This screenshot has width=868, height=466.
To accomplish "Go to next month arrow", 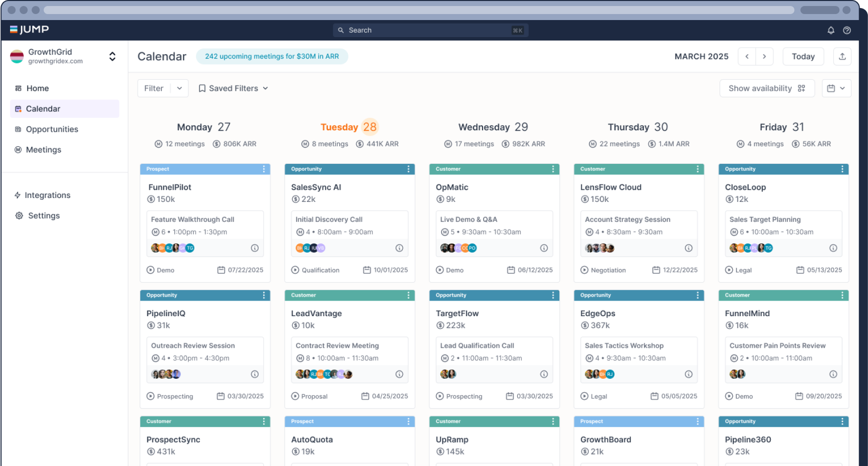I will click(x=764, y=57).
